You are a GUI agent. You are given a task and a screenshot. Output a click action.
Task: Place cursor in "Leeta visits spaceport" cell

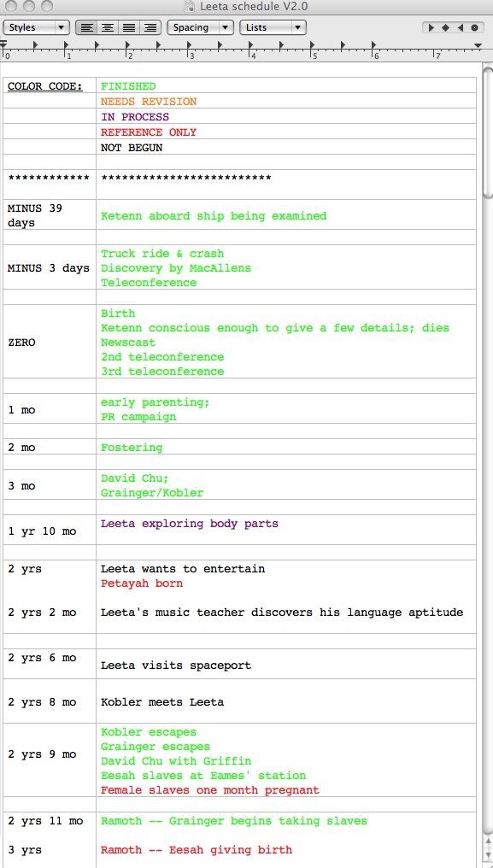click(286, 664)
